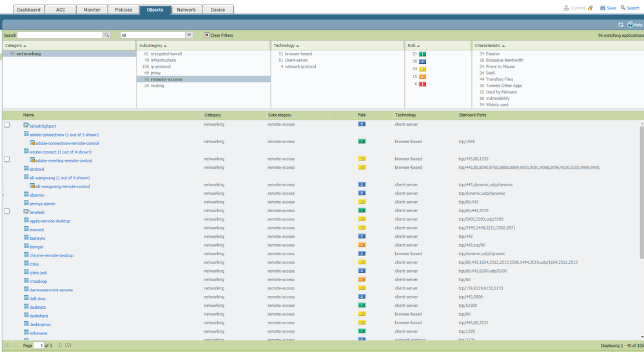This screenshot has height=352, width=644.
Task: Open Help via the question mark icon
Action: 630,24
